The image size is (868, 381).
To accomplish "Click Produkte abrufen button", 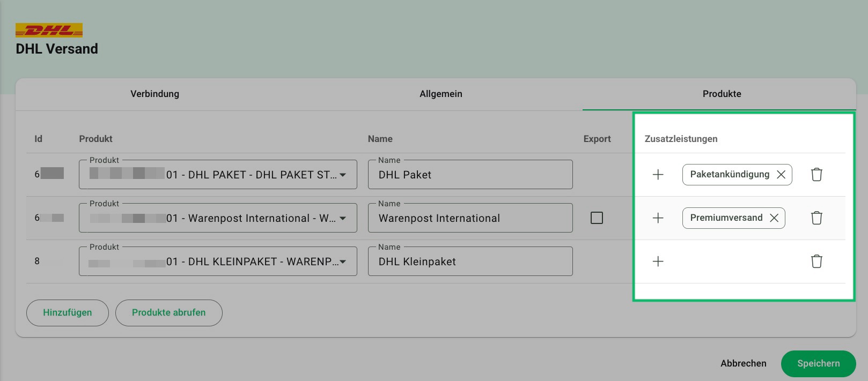I will (x=169, y=313).
